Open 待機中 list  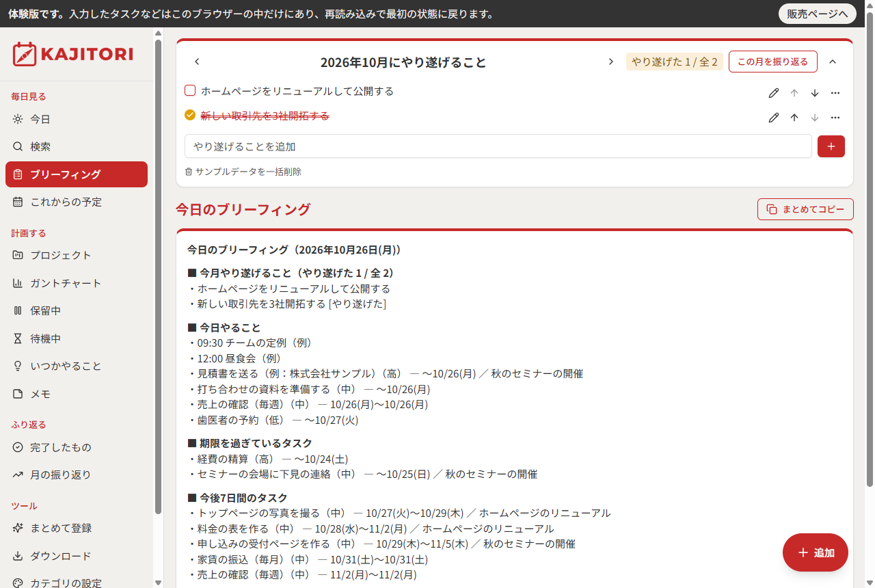click(x=77, y=338)
